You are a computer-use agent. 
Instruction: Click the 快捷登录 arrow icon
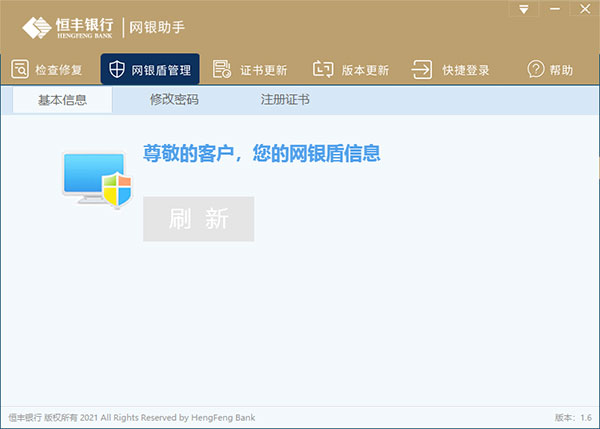pos(422,70)
